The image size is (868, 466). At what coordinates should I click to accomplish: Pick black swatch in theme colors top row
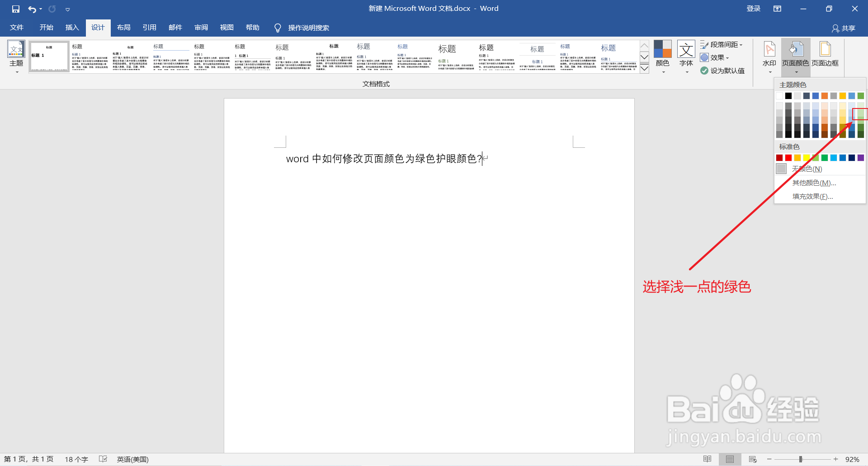[788, 96]
